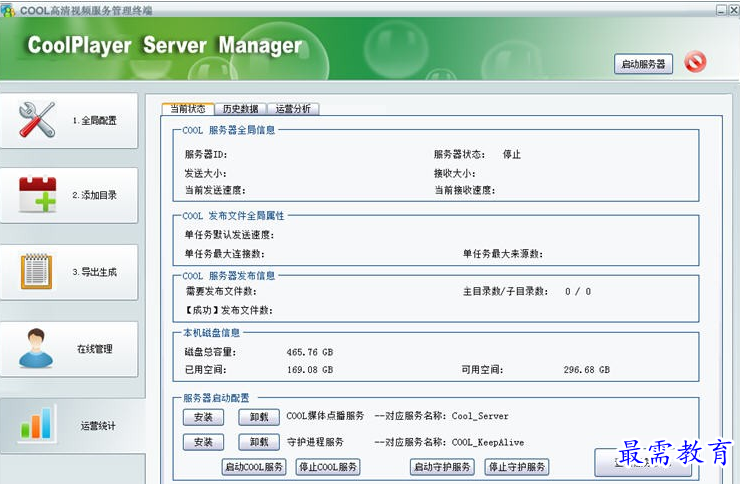Click the 当前接收速度 label
740x484 pixels.
tap(465, 190)
